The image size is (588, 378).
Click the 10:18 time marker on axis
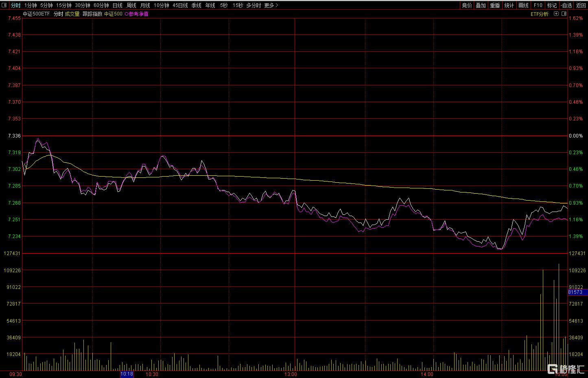pyautogui.click(x=127, y=374)
